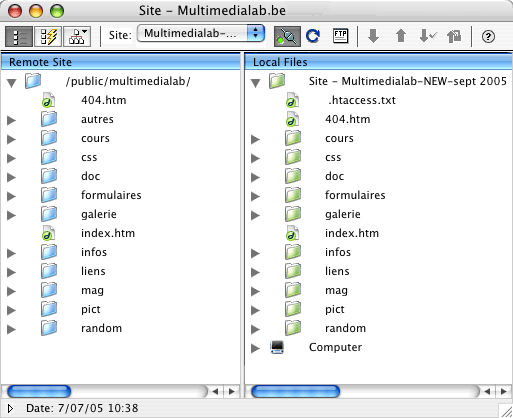Click the blue Refresh icon
Viewport: 513px width, 418px height.
[x=313, y=36]
